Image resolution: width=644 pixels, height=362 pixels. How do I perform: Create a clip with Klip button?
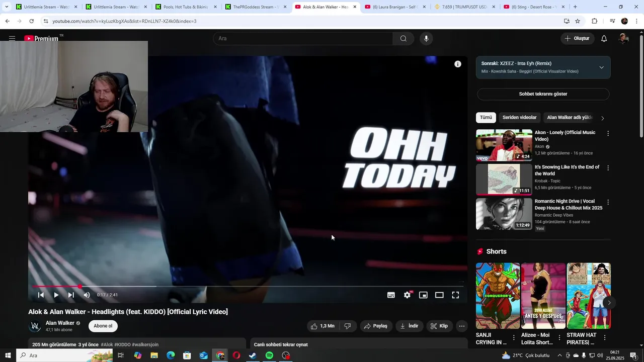(x=439, y=326)
